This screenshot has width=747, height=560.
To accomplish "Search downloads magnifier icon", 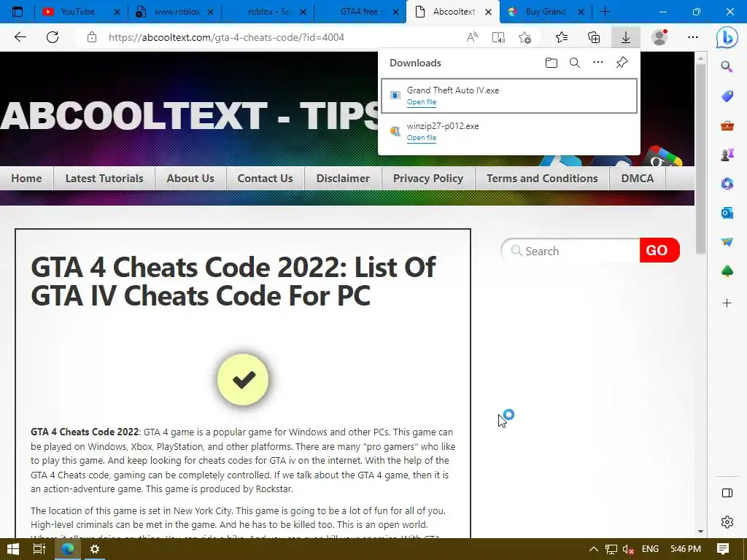I will (575, 63).
